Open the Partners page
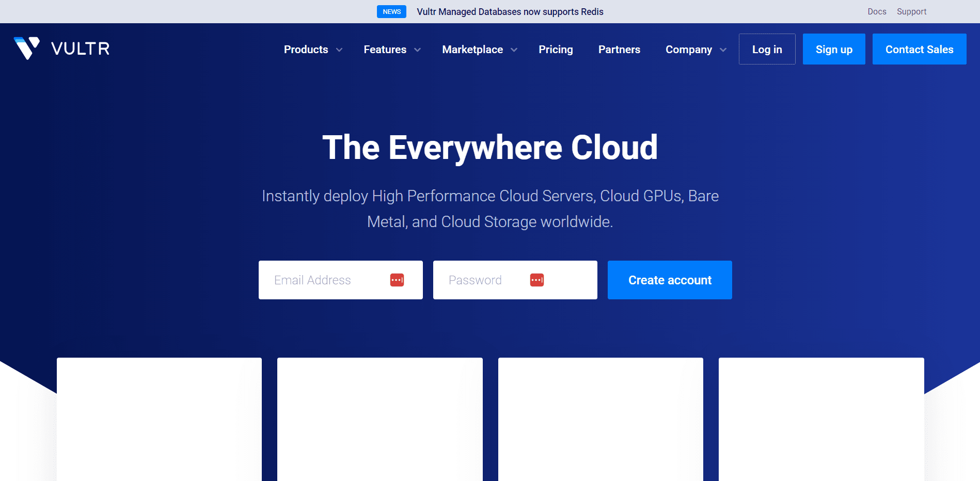Screen dimensions: 980x481 click(x=619, y=50)
